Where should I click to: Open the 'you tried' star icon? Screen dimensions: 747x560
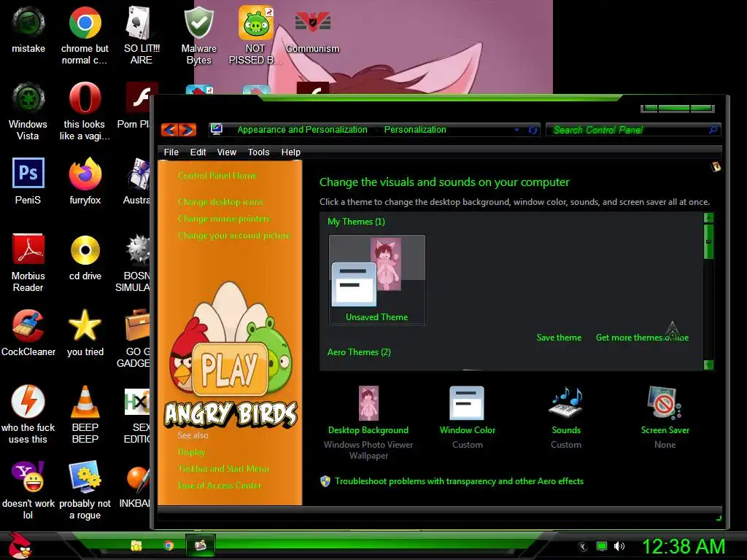point(85,332)
